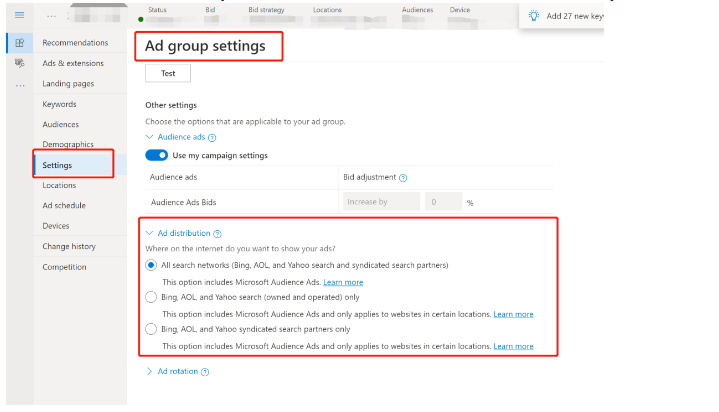Toggle the Use my campaign settings switch
The image size is (719, 412).
(156, 156)
